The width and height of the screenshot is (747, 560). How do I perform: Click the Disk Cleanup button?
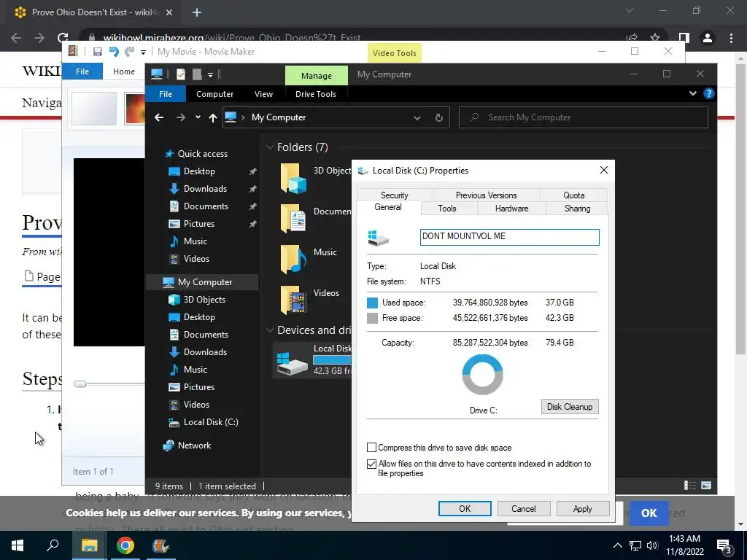click(570, 407)
